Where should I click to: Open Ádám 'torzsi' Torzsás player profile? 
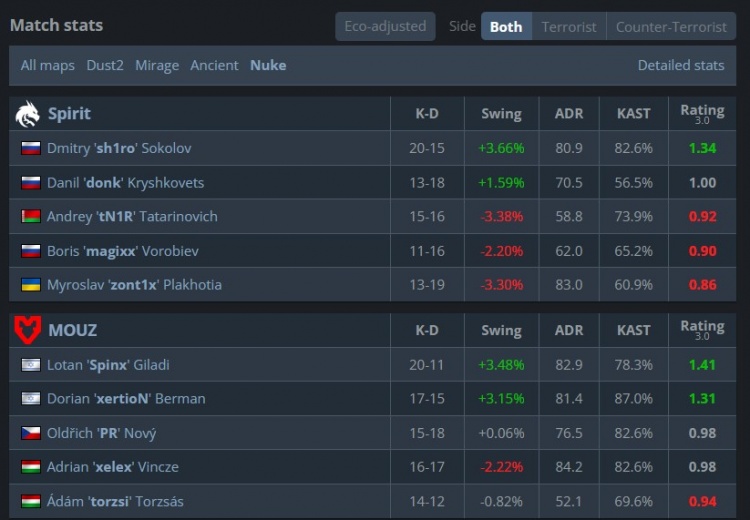(x=115, y=501)
